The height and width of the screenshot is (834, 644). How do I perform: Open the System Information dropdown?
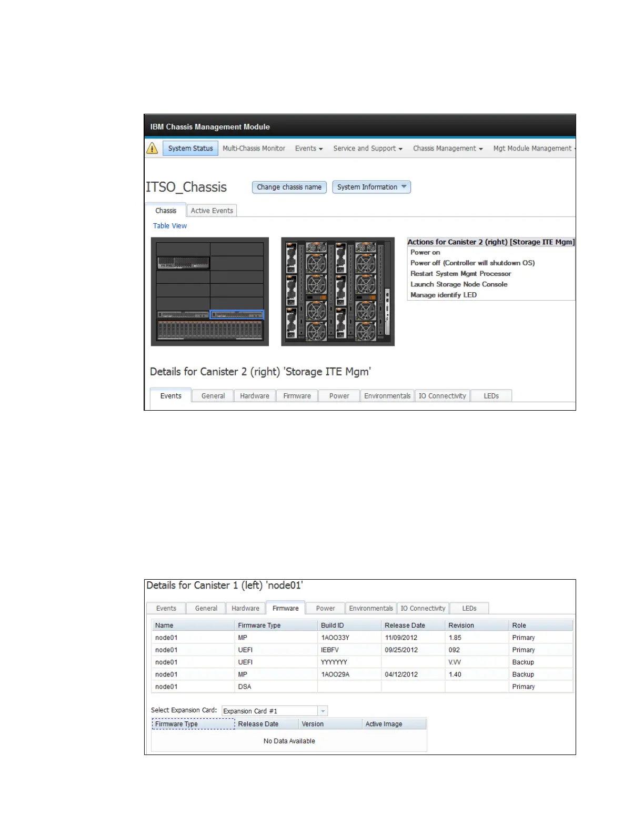point(371,187)
